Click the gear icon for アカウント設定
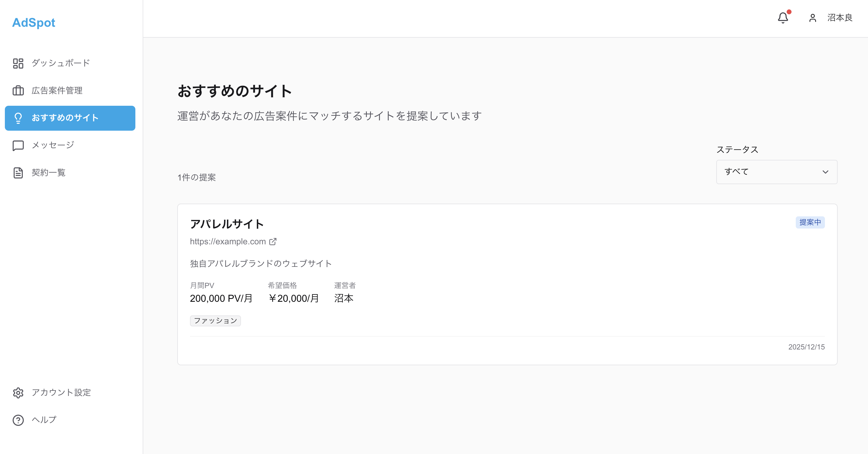The image size is (868, 454). (x=18, y=393)
